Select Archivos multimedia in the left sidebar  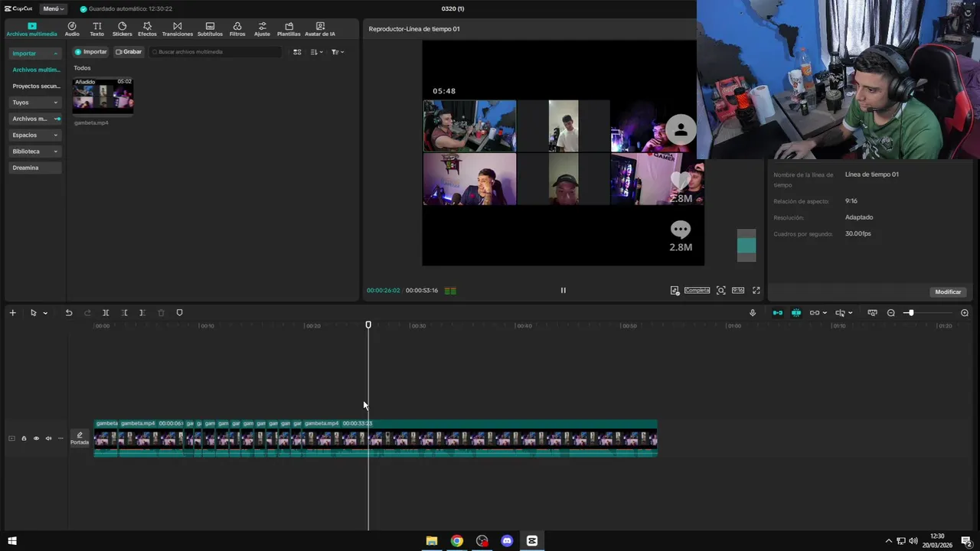pos(36,70)
